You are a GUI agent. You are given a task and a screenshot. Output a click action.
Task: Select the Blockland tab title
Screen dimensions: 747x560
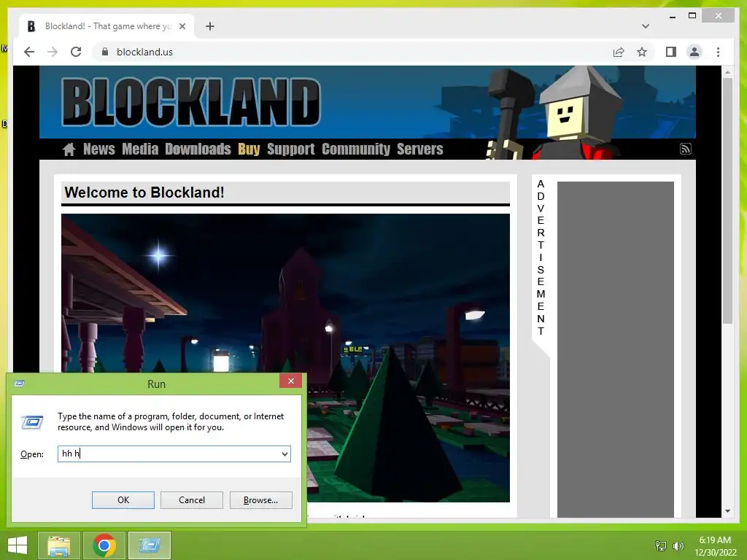(x=108, y=26)
